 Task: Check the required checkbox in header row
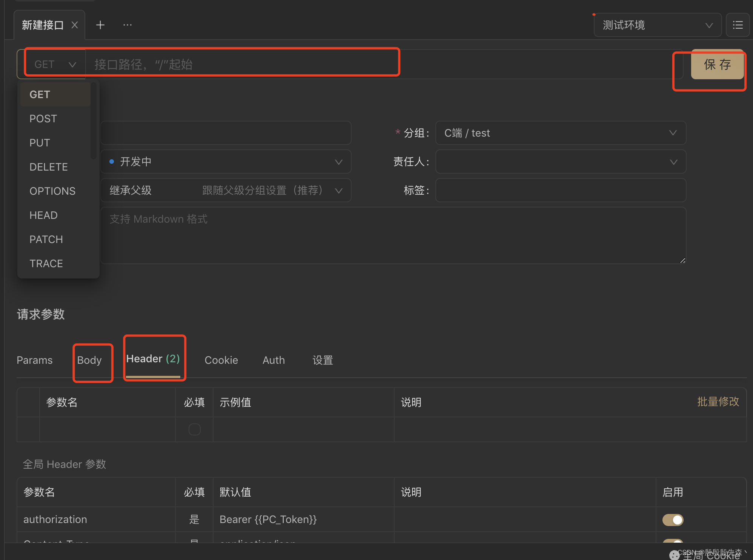pyautogui.click(x=194, y=429)
